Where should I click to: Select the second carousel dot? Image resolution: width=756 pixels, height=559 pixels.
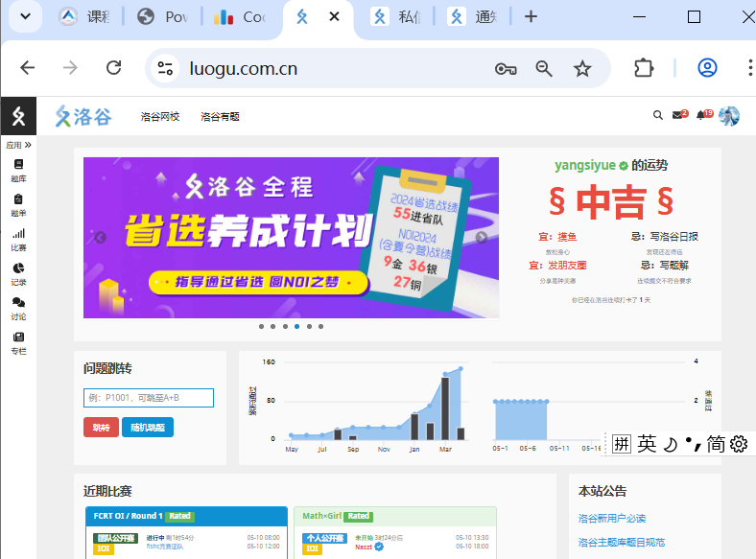[272, 327]
